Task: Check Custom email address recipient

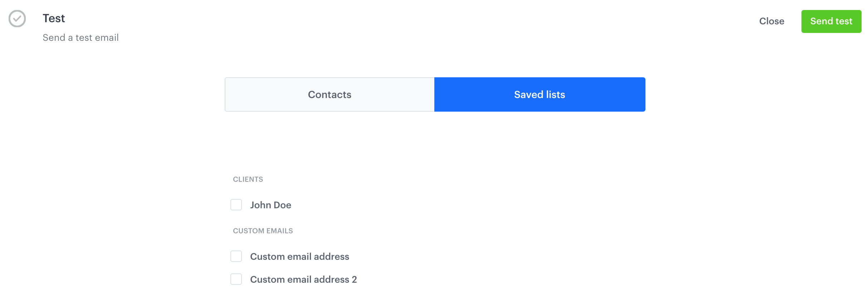Action: click(x=236, y=256)
